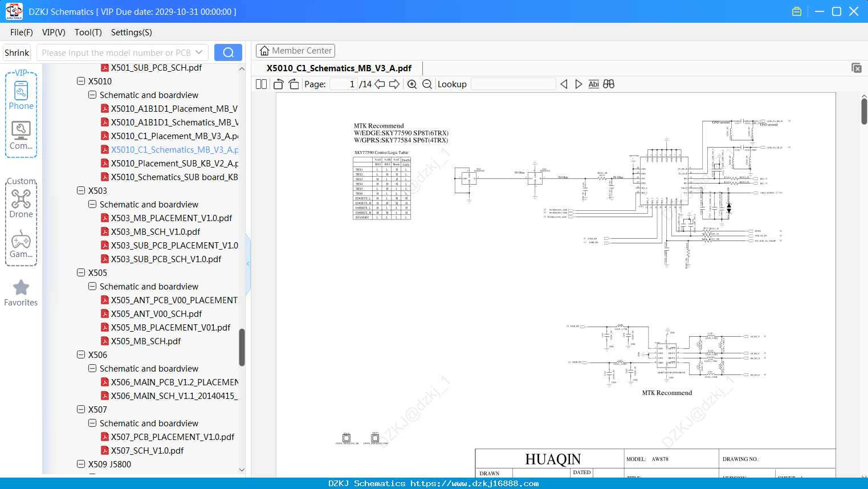Open the Game category
This screenshot has height=489, width=868.
tap(21, 244)
